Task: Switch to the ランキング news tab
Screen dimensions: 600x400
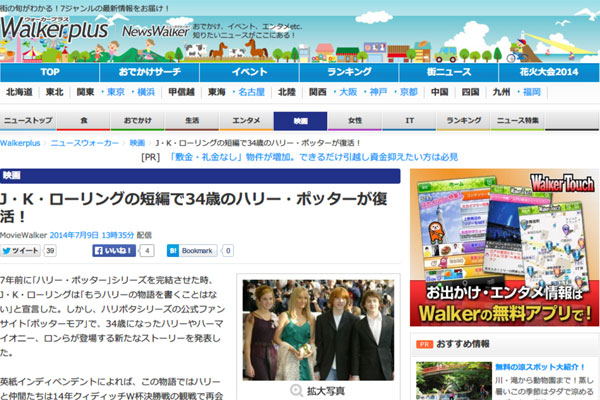Action: [464, 121]
